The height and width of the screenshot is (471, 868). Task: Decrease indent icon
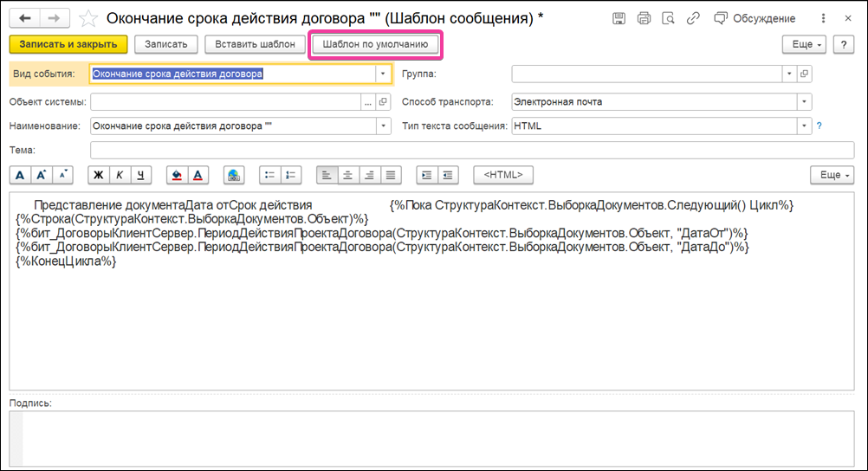449,175
